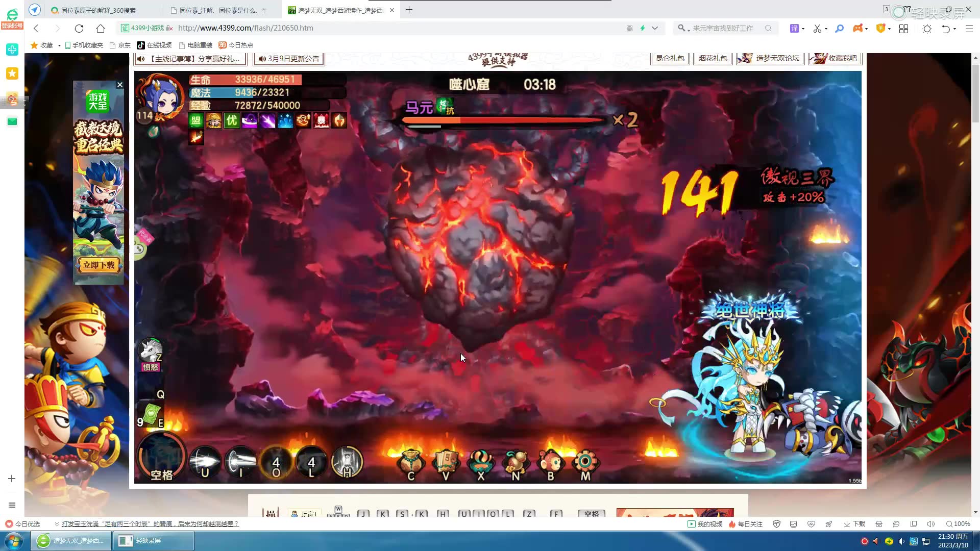
Task: Open the V cards icon
Action: point(446,465)
